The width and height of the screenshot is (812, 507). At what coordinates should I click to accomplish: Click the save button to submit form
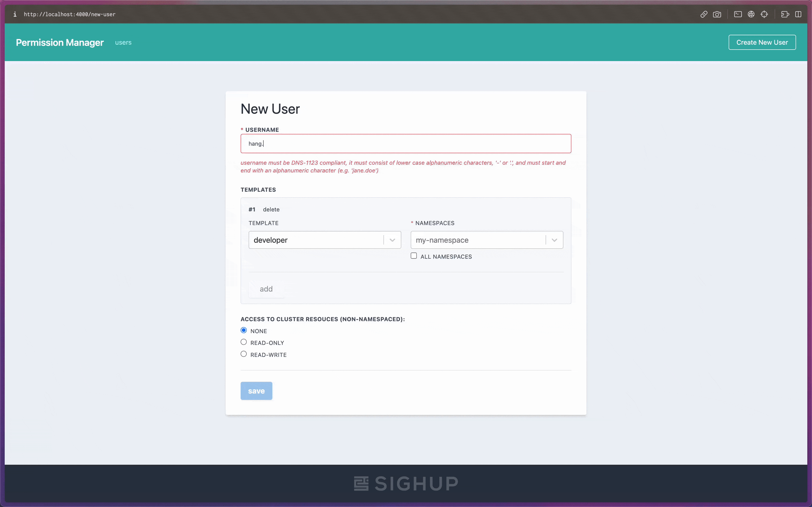click(256, 390)
